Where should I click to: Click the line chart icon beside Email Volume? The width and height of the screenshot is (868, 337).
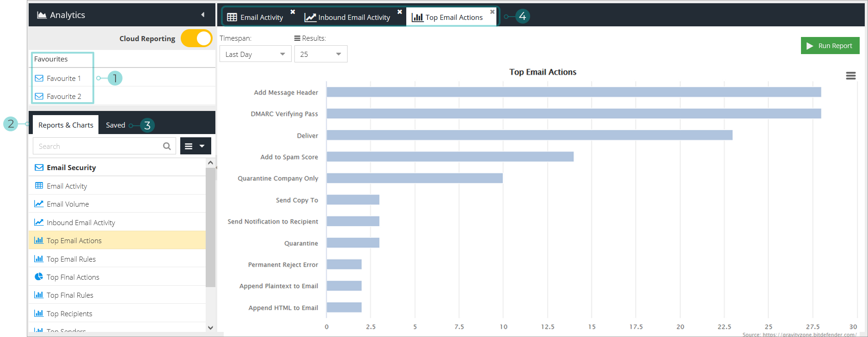click(x=39, y=203)
